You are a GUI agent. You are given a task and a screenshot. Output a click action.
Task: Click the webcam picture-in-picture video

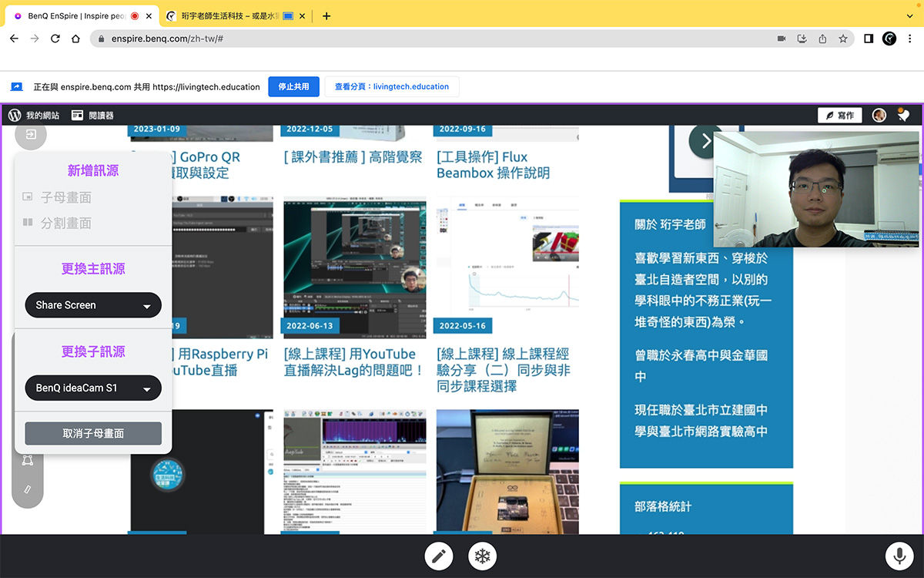(816, 189)
